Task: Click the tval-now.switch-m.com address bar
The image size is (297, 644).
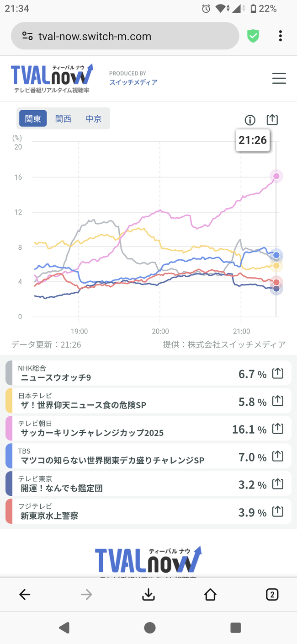Action: tap(124, 36)
